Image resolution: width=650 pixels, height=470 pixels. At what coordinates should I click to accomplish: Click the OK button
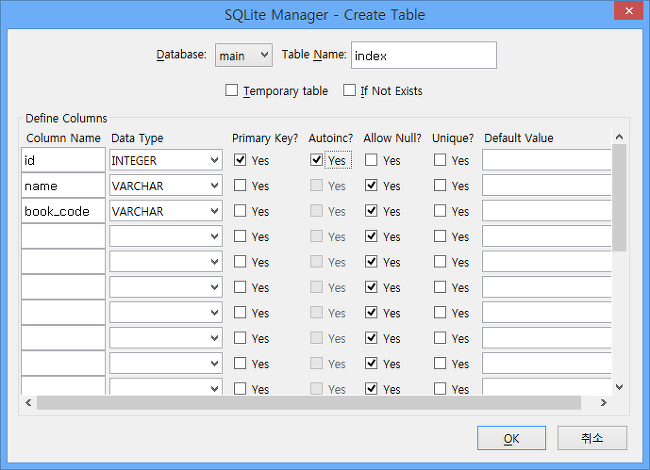click(511, 438)
